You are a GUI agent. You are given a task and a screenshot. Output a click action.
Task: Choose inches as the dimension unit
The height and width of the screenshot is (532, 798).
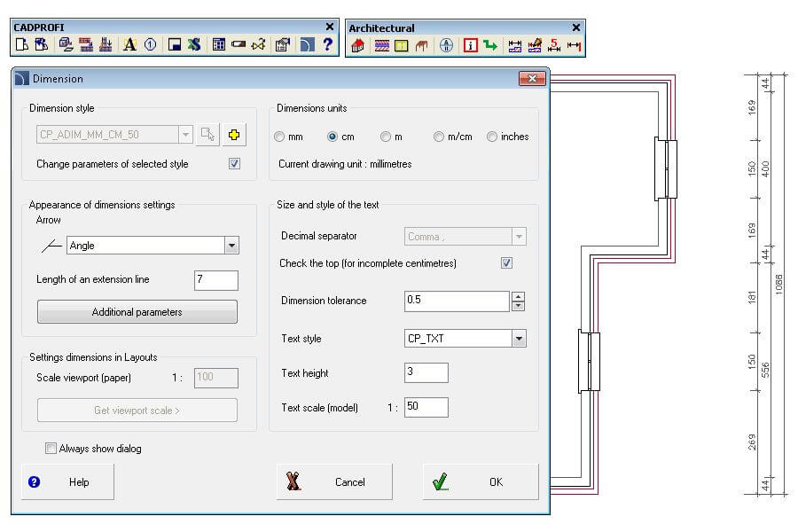(x=492, y=137)
